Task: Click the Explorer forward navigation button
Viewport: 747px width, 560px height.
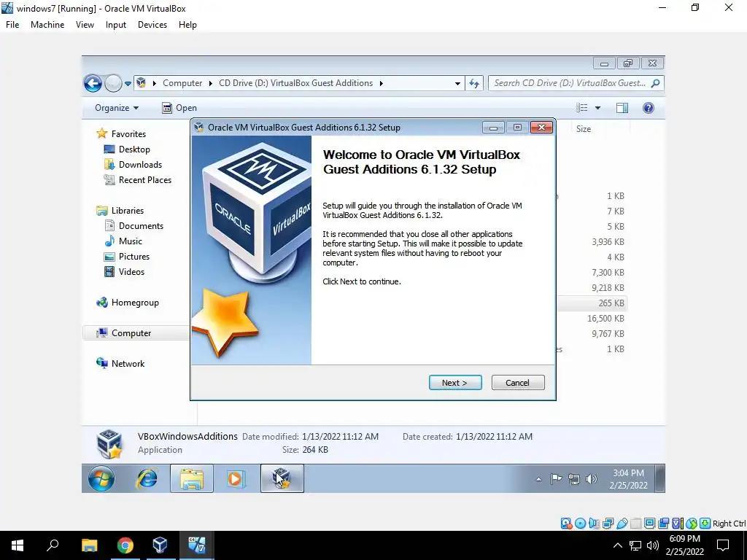Action: [x=113, y=83]
